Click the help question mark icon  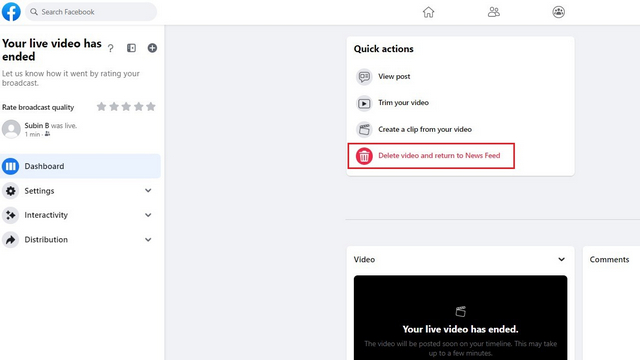click(110, 48)
